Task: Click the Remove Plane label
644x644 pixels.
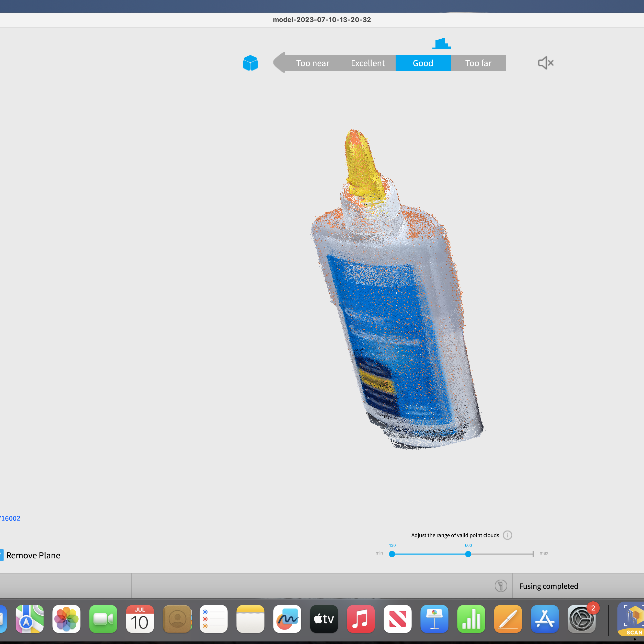Action: (x=33, y=555)
